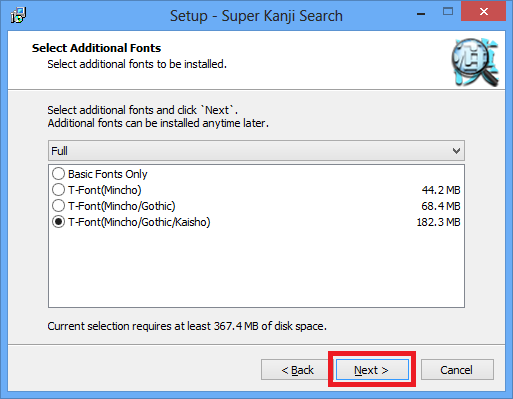Click the chevron arrow on the Full dropdown
Viewport: 513px width, 399px height.
point(456,151)
